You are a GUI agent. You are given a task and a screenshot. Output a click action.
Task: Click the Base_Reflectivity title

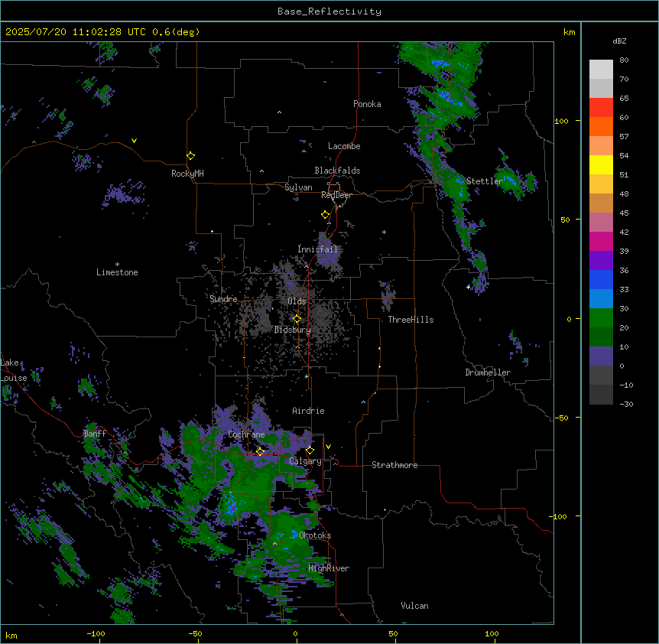point(329,11)
